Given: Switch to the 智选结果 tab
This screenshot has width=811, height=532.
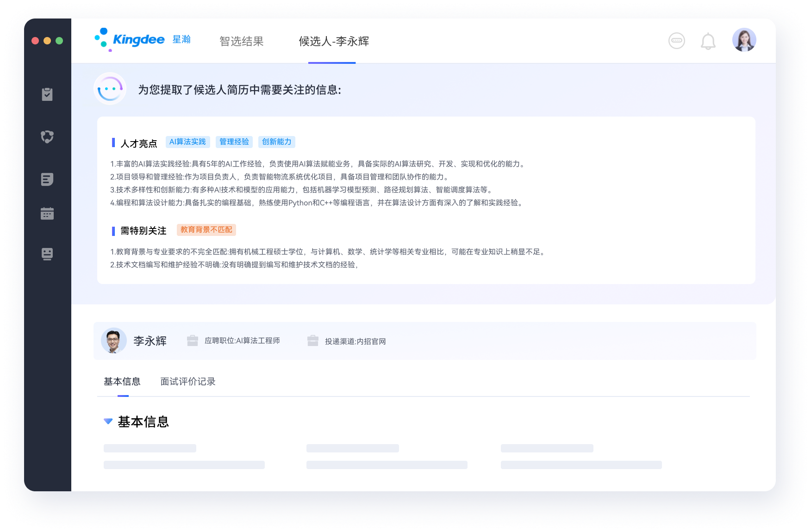Looking at the screenshot, I should point(241,42).
